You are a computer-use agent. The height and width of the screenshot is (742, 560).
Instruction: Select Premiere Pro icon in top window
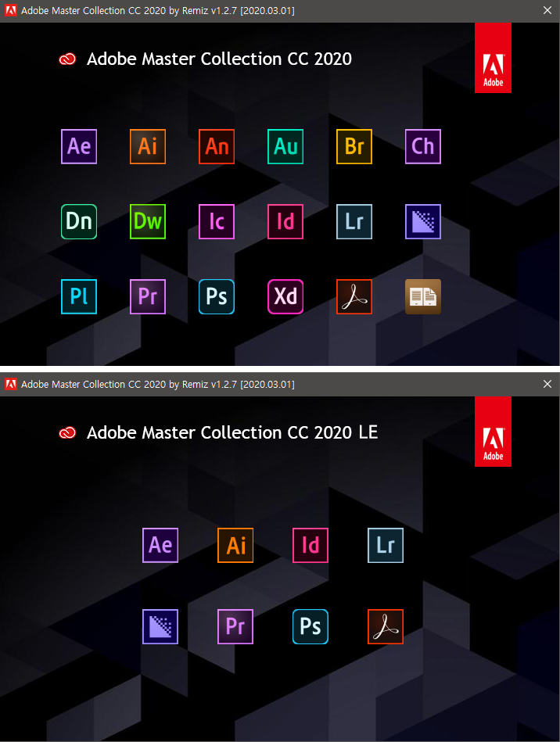pyautogui.click(x=148, y=296)
